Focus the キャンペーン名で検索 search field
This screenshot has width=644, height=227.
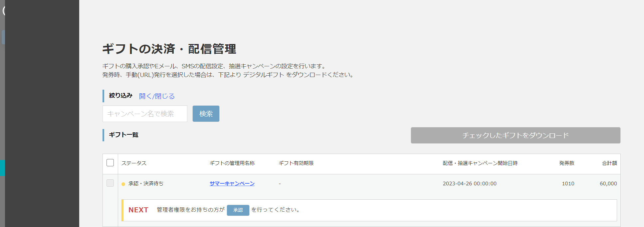145,114
